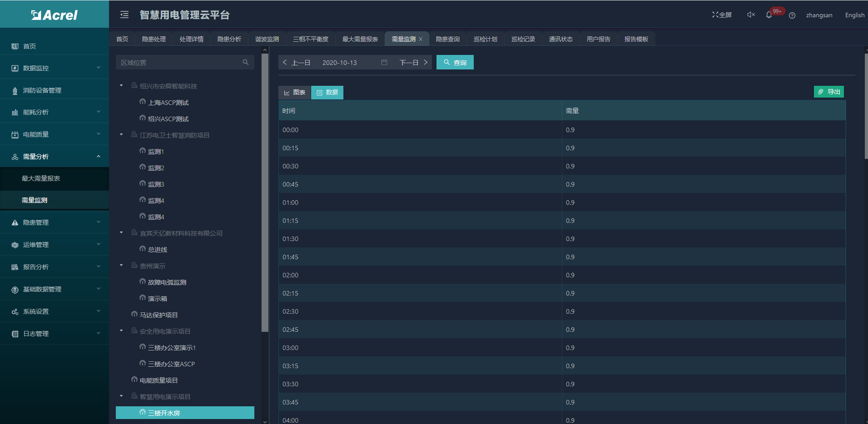
Task: Open 消防设备管理 in sidebar
Action: [x=55, y=90]
